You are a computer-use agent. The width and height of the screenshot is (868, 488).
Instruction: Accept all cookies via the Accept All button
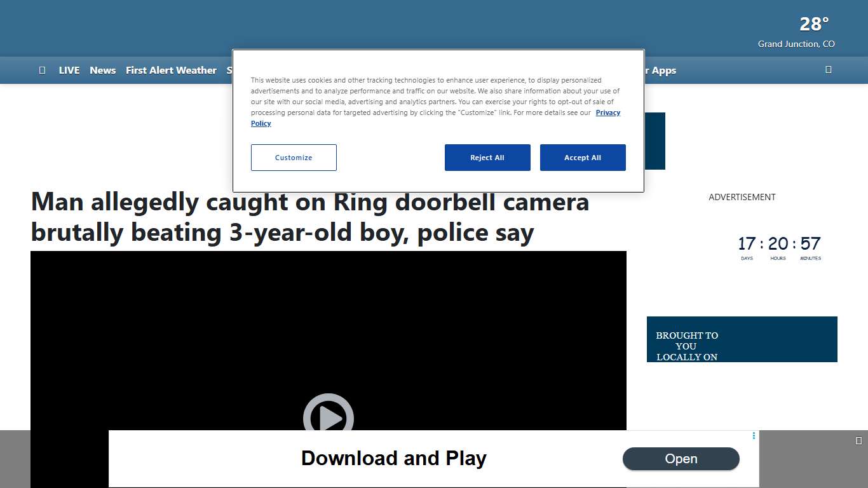coord(583,157)
